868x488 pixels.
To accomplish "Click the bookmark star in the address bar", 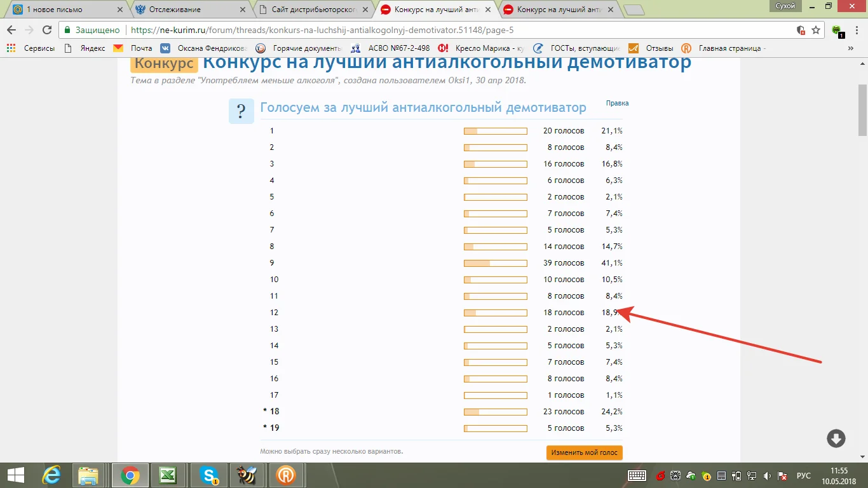I will (815, 29).
